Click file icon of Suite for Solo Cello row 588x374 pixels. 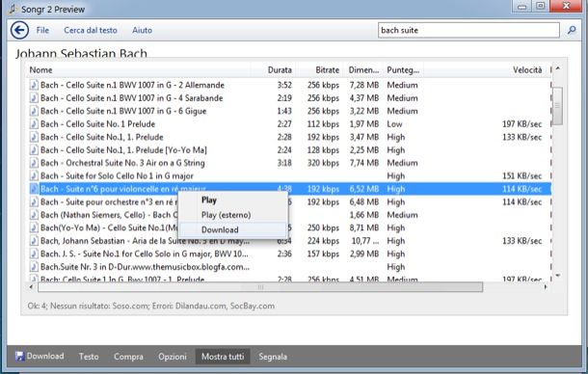click(x=34, y=176)
